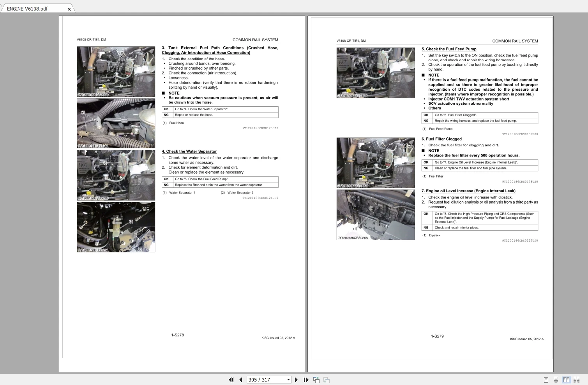Go to the previous page
Viewport: 588px width, 385px height.
click(241, 380)
